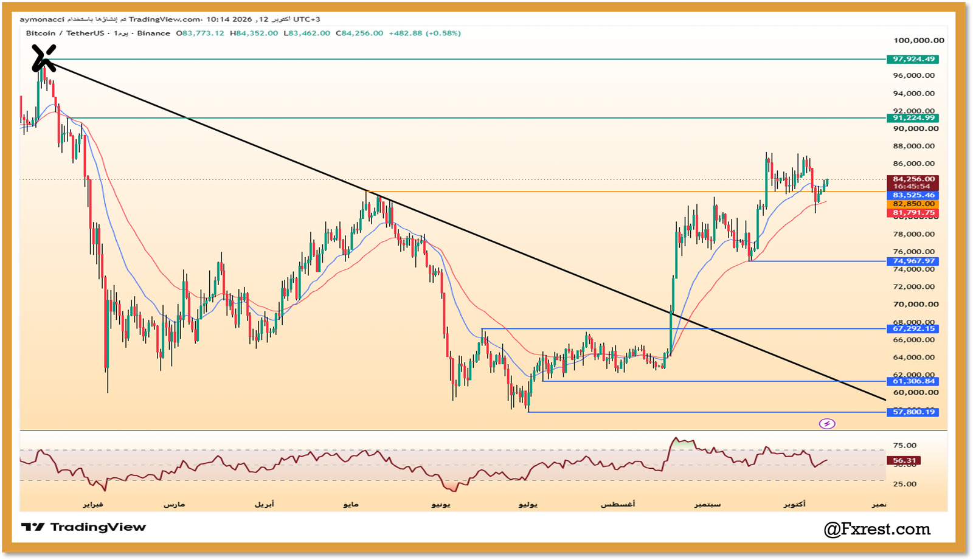The image size is (973, 560).
Task: Click the blue 83,525.46 moving average label
Action: coord(913,195)
